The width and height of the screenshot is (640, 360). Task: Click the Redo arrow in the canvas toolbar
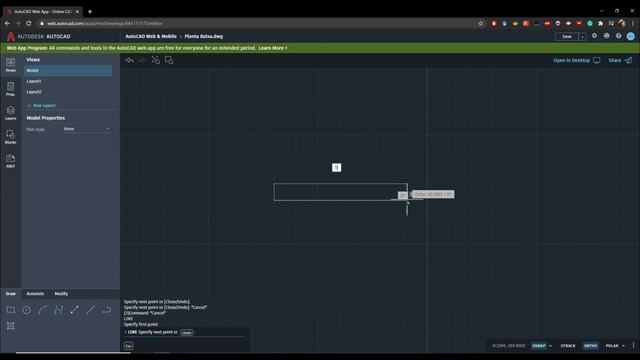click(x=142, y=60)
